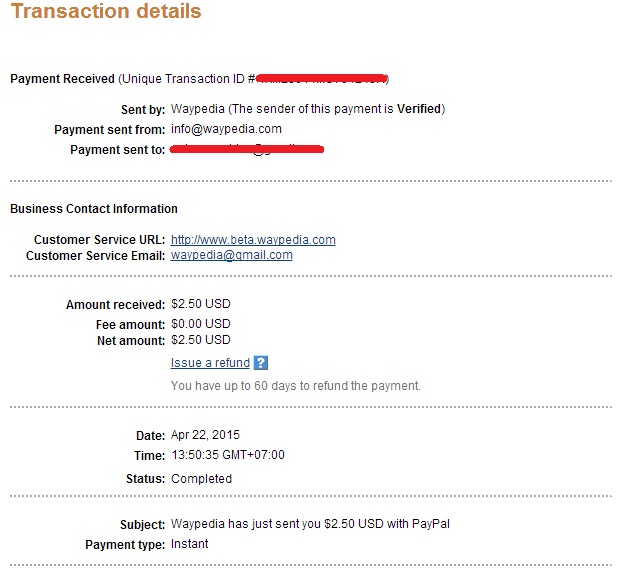The width and height of the screenshot is (630, 586).
Task: Click the Transaction details heading
Action: click(105, 13)
